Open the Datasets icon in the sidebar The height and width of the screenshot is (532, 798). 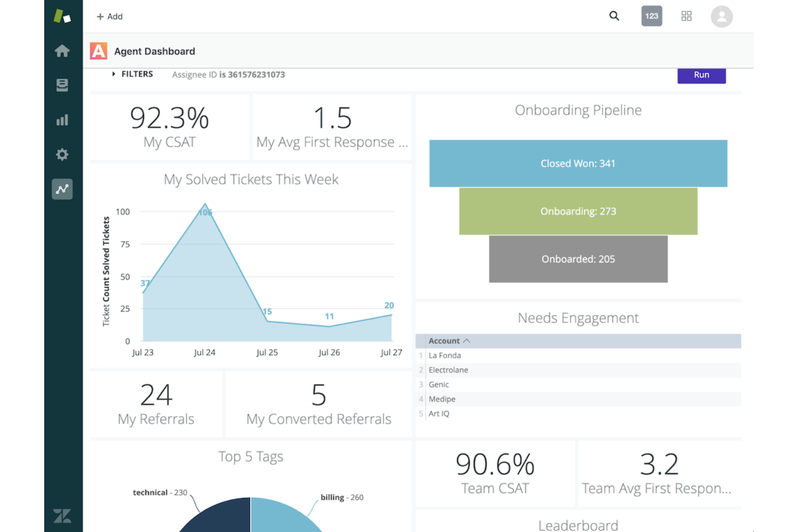click(63, 85)
